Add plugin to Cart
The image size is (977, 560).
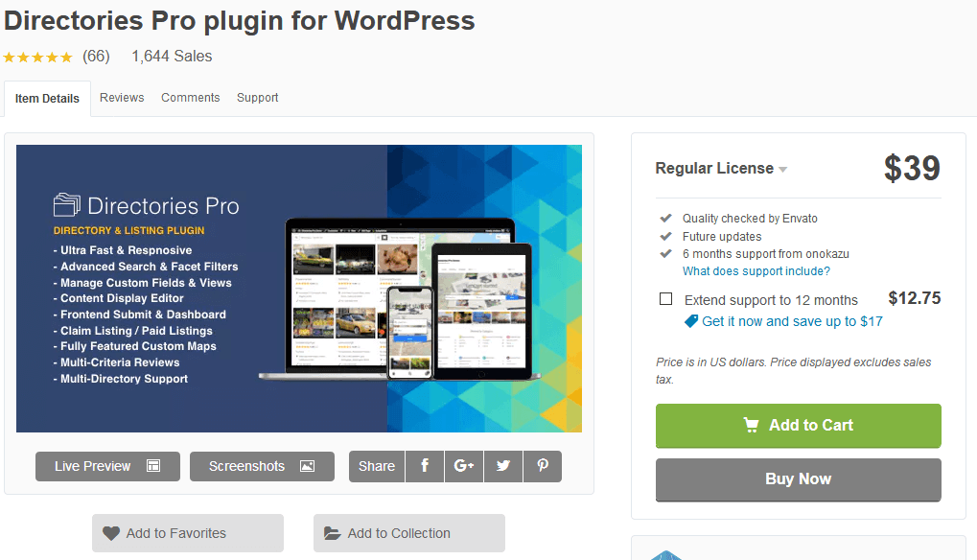(x=798, y=426)
